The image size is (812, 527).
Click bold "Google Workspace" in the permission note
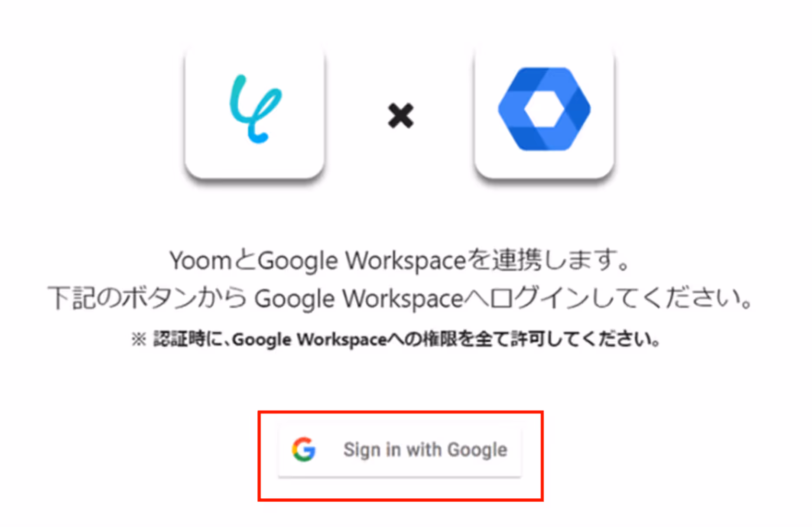tap(309, 340)
